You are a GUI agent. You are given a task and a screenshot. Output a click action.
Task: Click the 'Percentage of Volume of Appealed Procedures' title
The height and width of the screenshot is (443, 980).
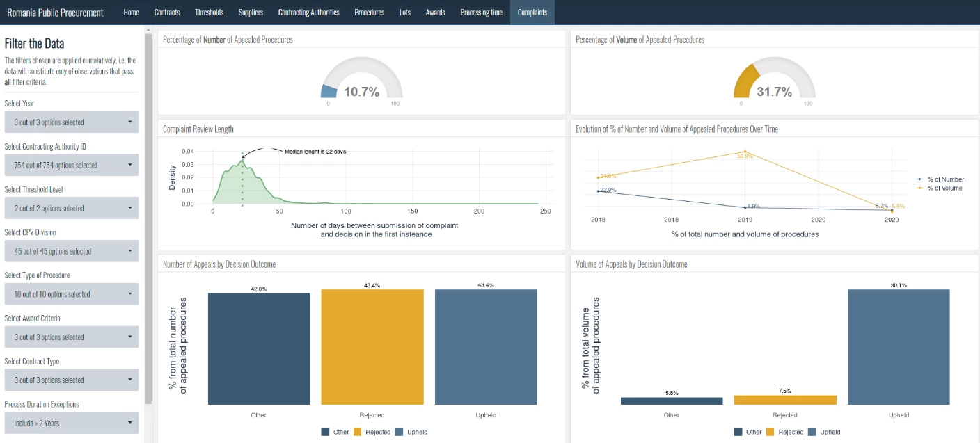tap(640, 40)
